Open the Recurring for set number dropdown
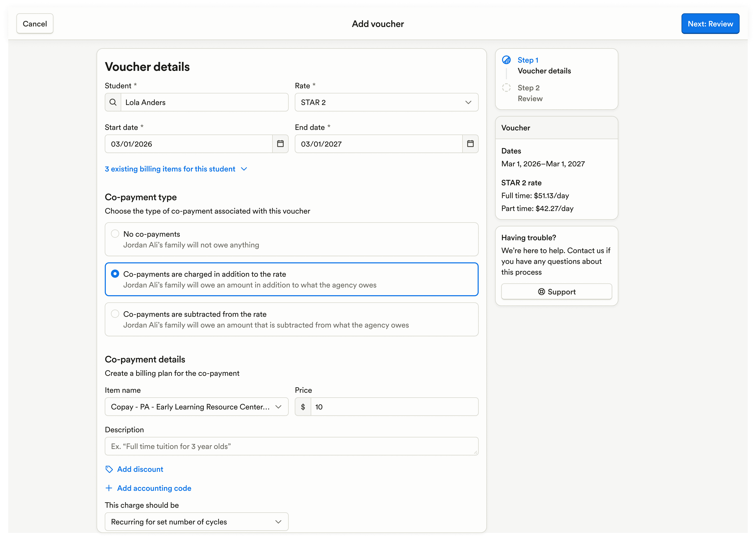The width and height of the screenshot is (756, 537). pyautogui.click(x=196, y=522)
